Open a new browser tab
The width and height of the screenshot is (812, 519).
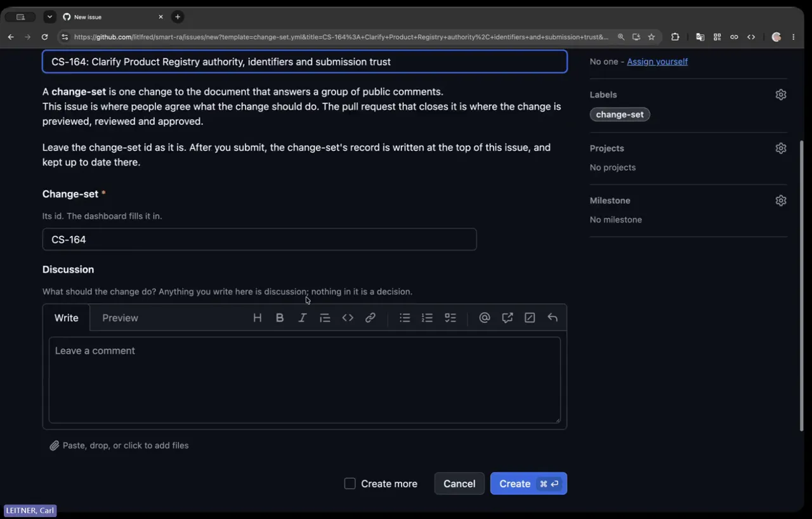point(178,16)
